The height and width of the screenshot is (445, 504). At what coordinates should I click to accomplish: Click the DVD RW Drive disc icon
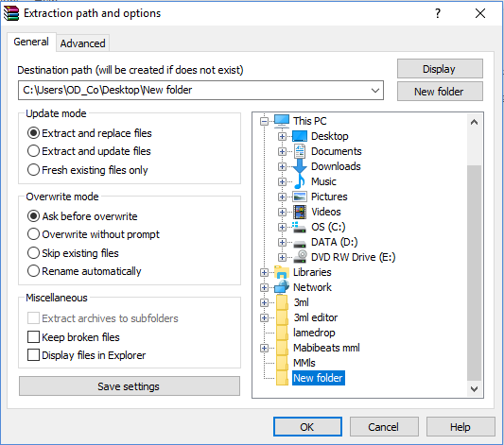coord(300,257)
